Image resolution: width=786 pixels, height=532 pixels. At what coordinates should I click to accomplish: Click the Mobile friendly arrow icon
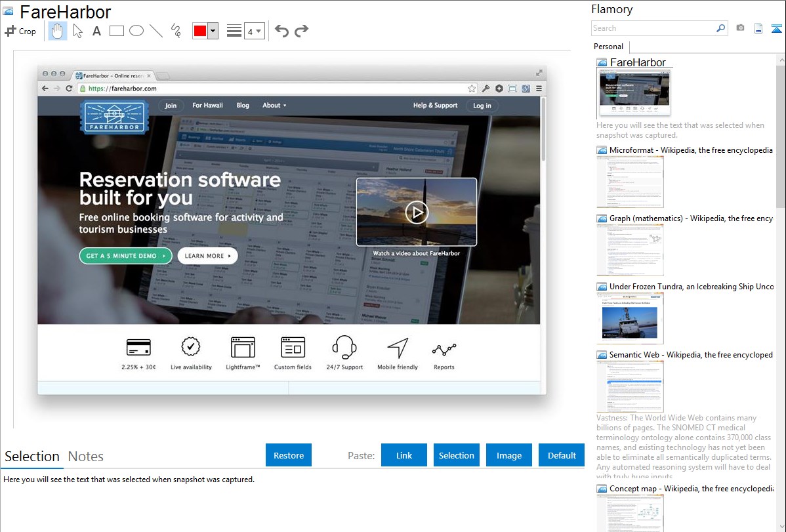(398, 348)
